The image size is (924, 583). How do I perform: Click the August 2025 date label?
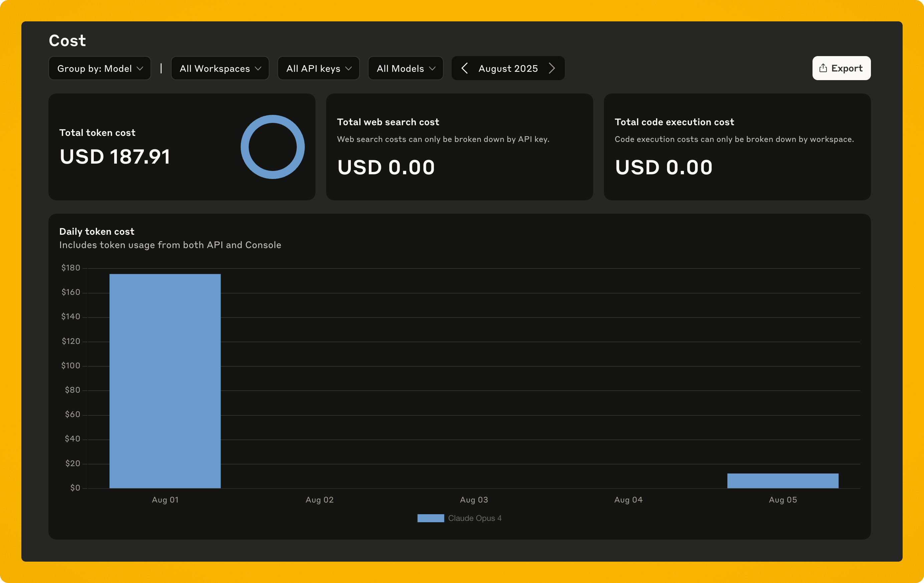pos(507,68)
